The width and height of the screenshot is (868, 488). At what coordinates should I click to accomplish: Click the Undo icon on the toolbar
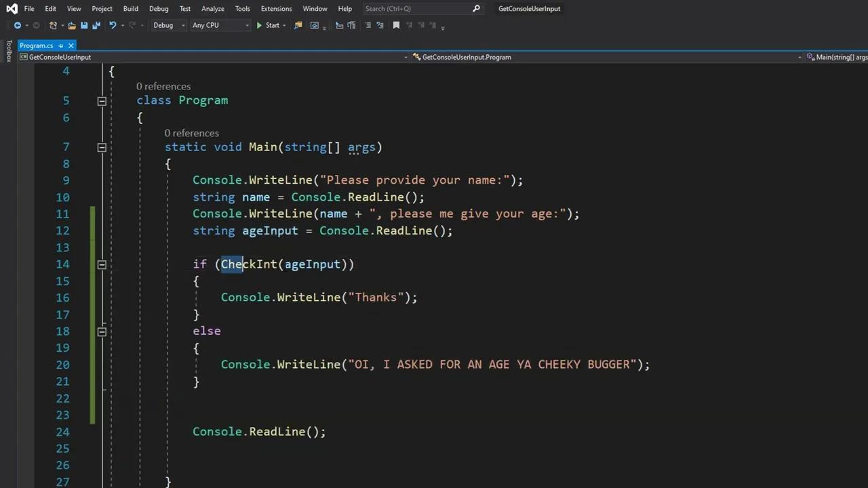click(113, 25)
